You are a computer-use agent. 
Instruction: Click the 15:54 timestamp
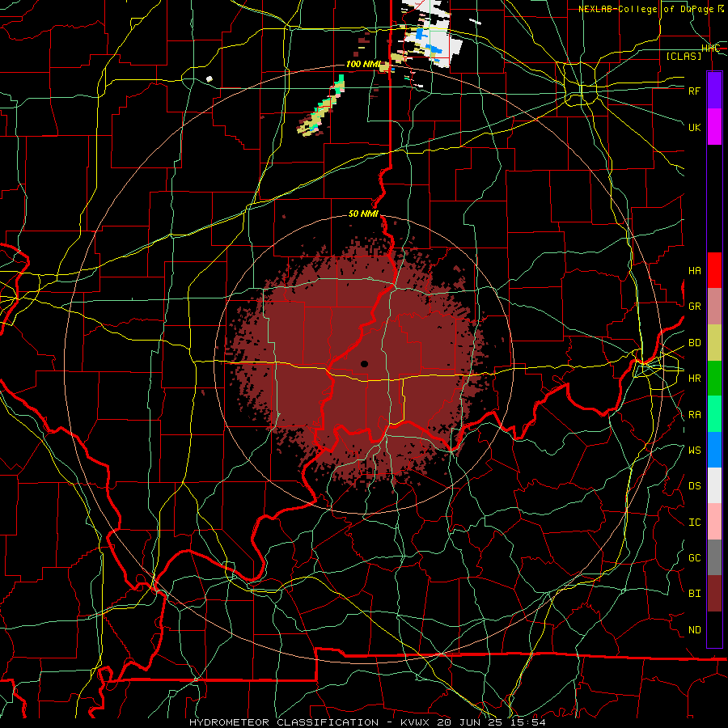(527, 722)
